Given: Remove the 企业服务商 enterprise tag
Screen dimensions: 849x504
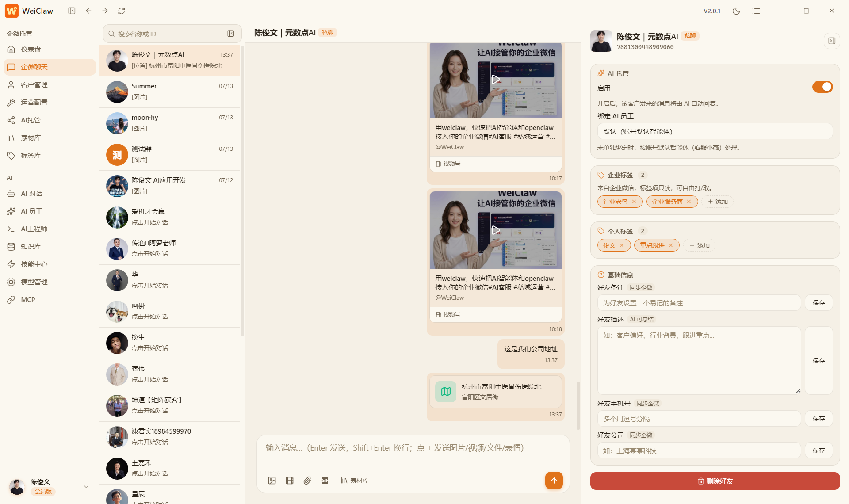Looking at the screenshot, I should coord(689,202).
